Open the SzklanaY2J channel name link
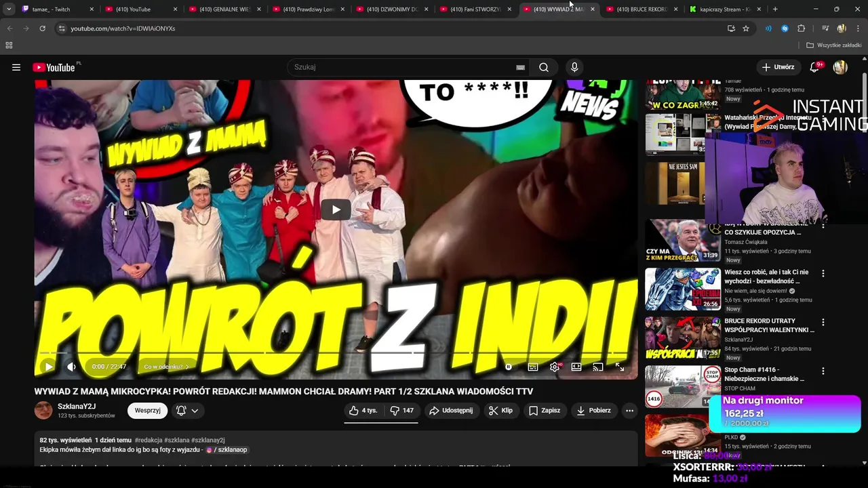The image size is (868, 488). [77, 406]
